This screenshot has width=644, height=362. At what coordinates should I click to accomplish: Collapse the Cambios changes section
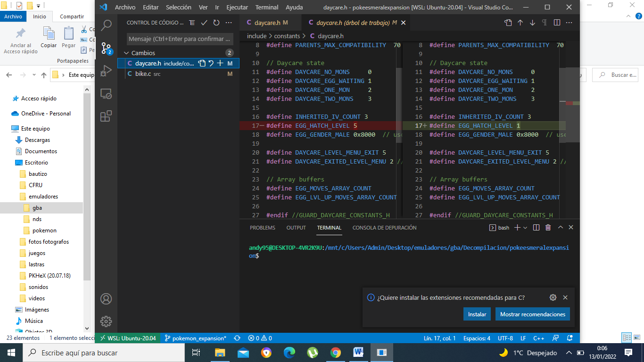click(126, 53)
